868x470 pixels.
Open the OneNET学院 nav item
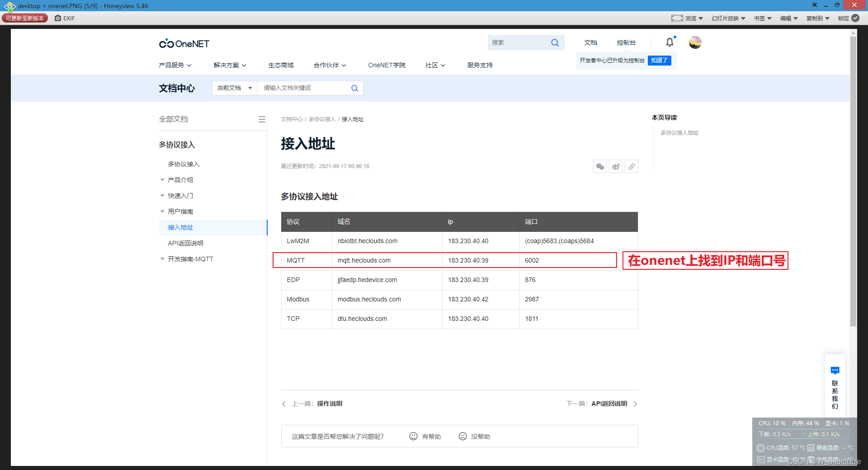coord(387,65)
